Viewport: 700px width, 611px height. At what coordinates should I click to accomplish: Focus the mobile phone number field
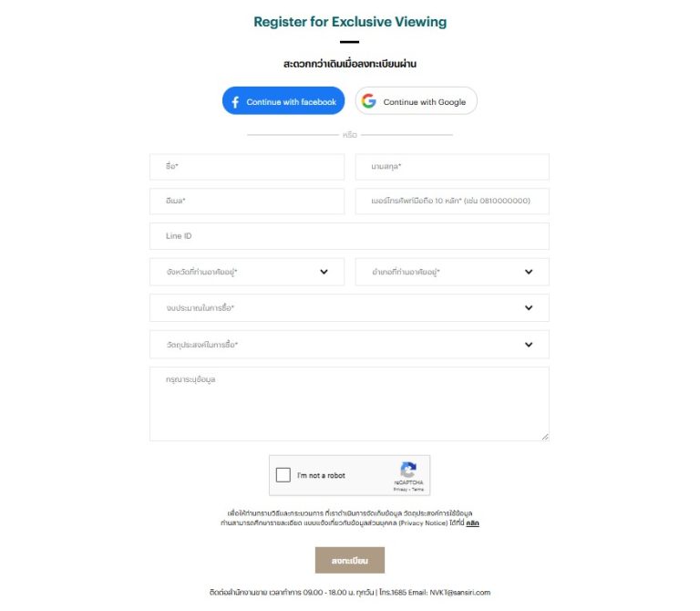(452, 201)
